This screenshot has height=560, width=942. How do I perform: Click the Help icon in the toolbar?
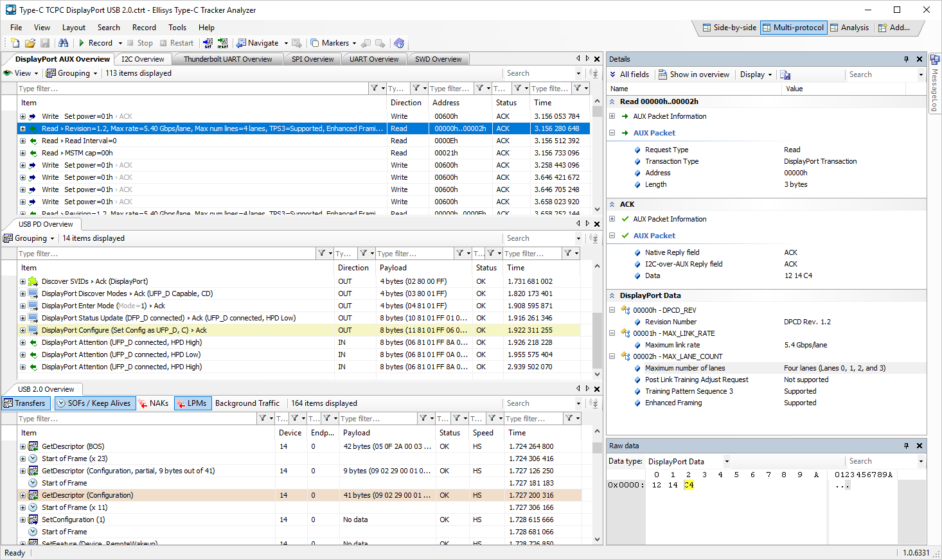pyautogui.click(x=399, y=43)
